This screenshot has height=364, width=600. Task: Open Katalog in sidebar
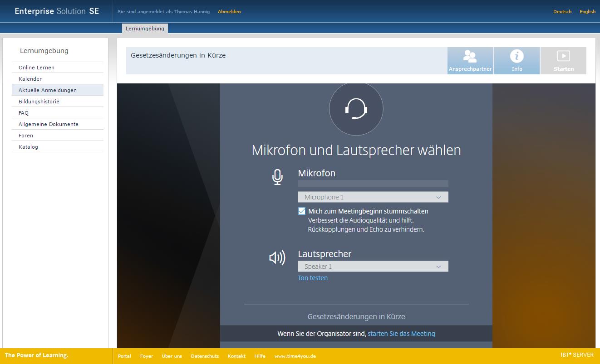click(x=58, y=147)
